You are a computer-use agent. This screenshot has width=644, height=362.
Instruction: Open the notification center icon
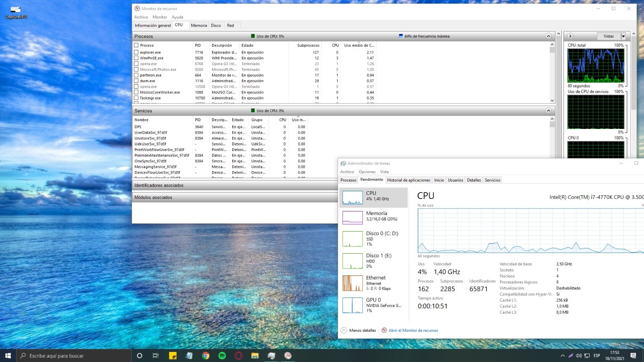[x=633, y=356]
